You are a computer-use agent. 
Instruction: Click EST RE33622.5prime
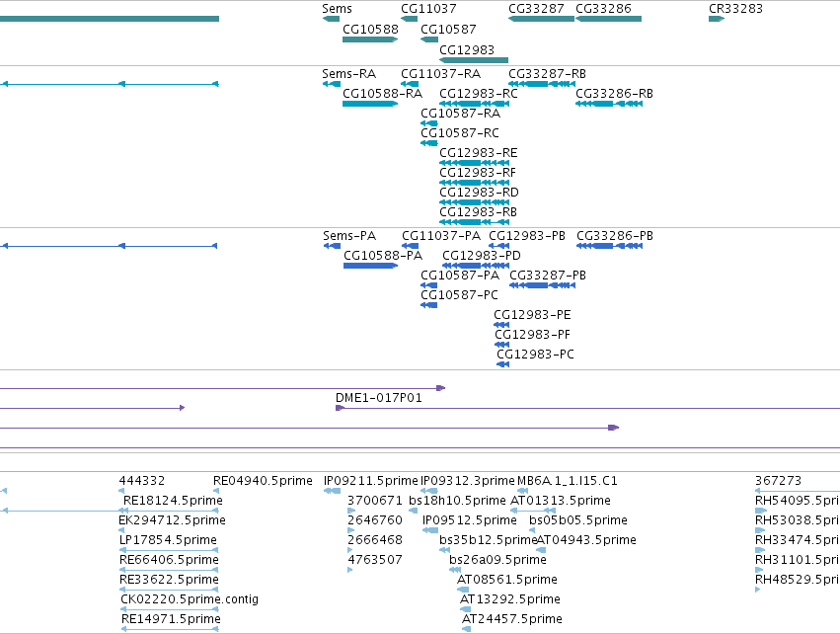pyautogui.click(x=169, y=590)
